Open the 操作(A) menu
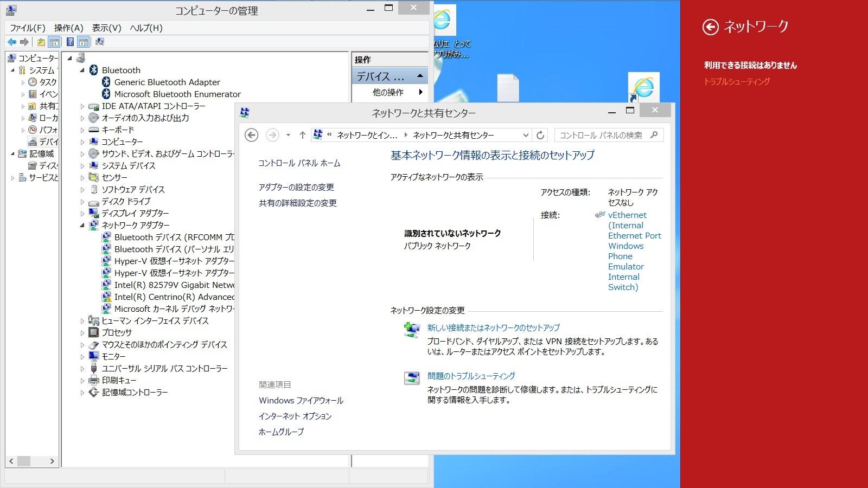The height and width of the screenshot is (488, 868). coord(69,28)
